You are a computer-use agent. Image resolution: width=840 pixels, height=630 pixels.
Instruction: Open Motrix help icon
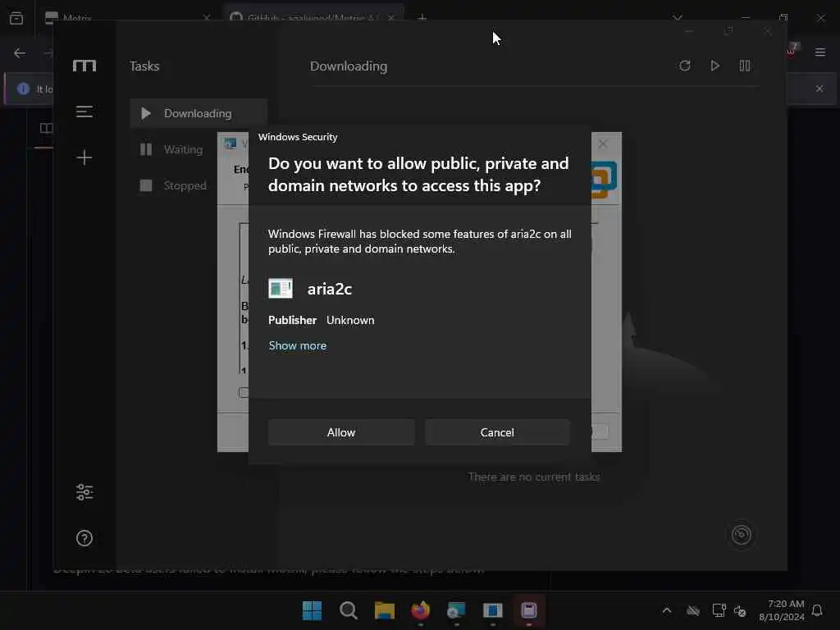tap(84, 538)
